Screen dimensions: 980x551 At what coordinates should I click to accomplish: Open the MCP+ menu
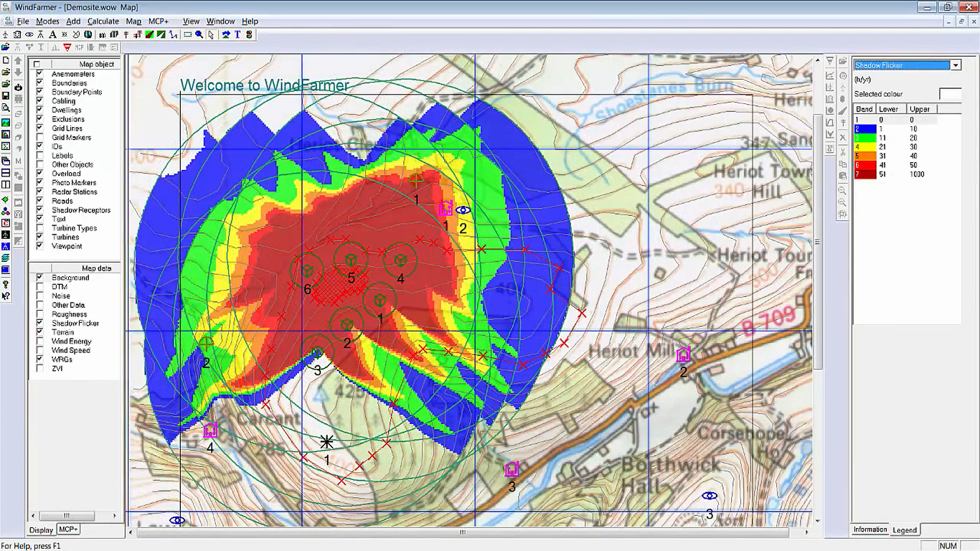(158, 22)
